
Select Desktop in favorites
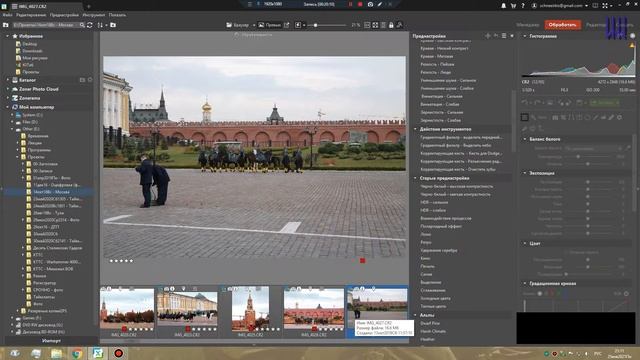29,44
